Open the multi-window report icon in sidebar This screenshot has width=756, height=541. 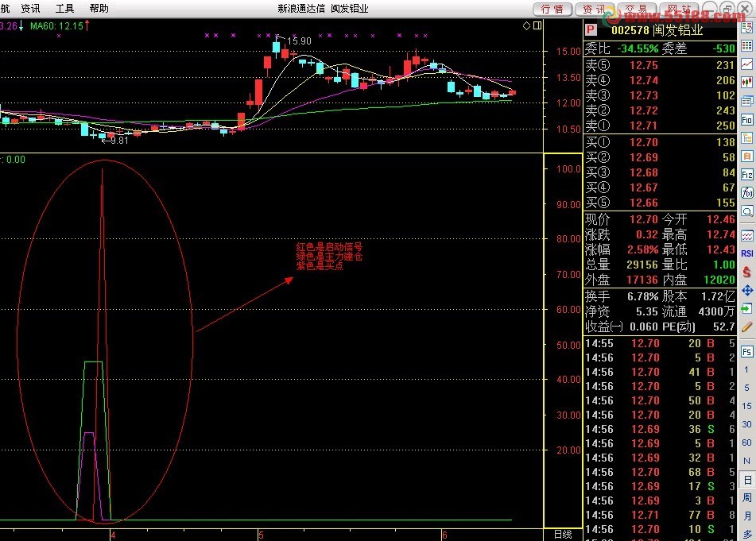[x=746, y=101]
